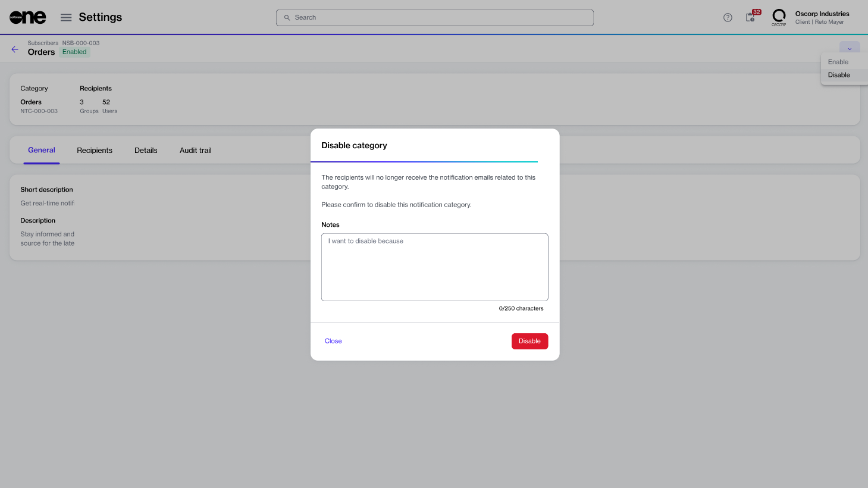
Task: View the Audit trail tab
Action: click(196, 151)
